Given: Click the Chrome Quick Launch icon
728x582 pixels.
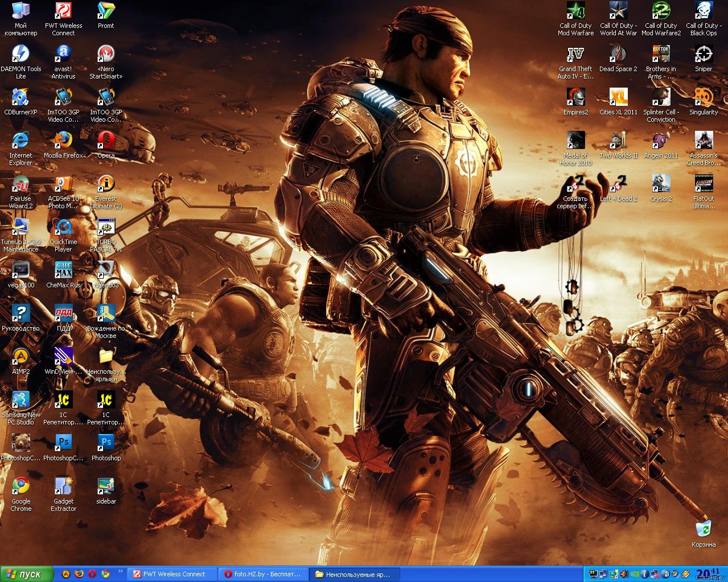Looking at the screenshot, I should pos(105,574).
